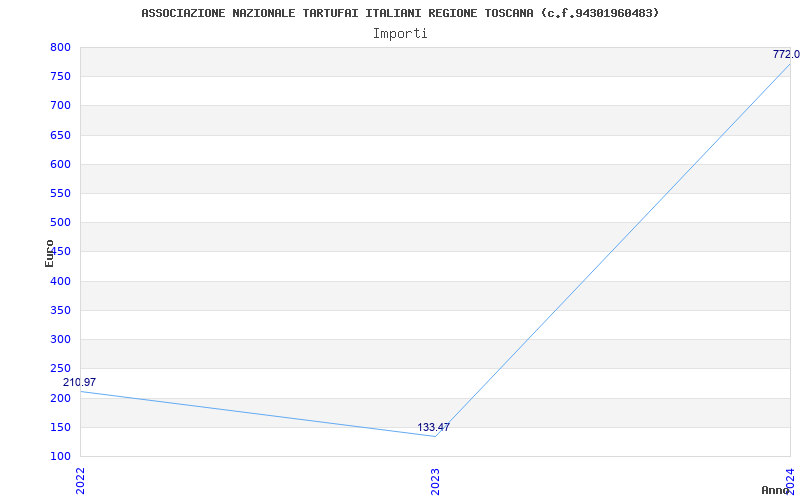Click the 100 y-axis tick label
Viewport: 800px width, 500px height.
coord(60,456)
